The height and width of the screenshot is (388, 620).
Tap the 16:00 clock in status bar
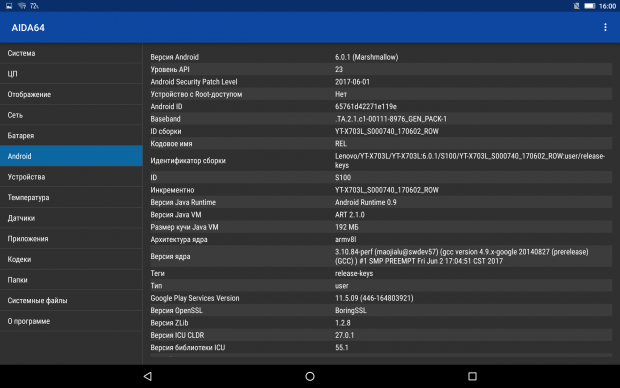pos(607,6)
